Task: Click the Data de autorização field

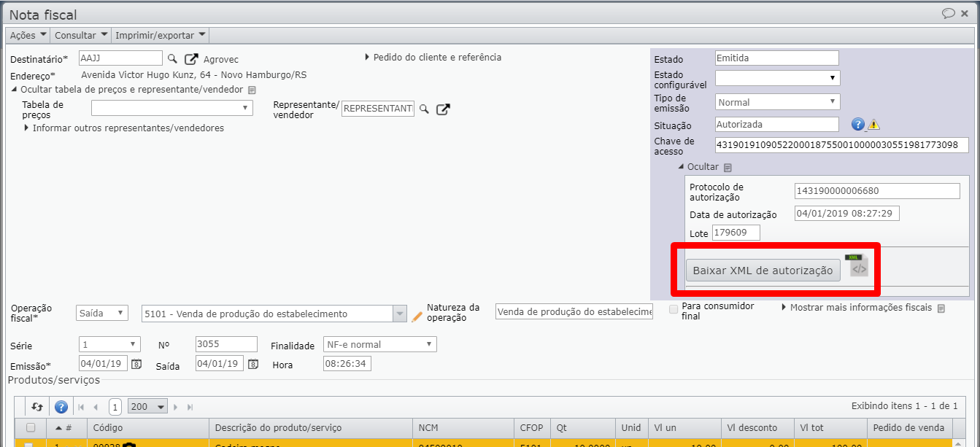Action: [x=847, y=214]
